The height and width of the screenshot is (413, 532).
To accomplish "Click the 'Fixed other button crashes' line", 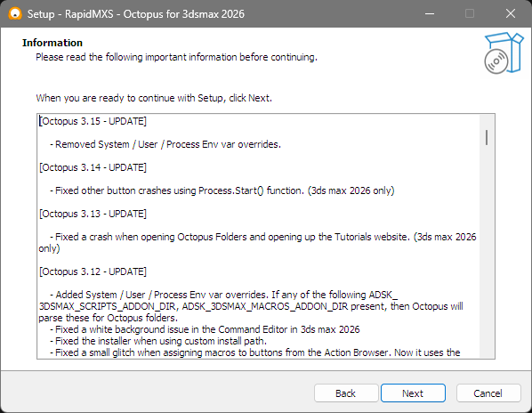I will (222, 190).
